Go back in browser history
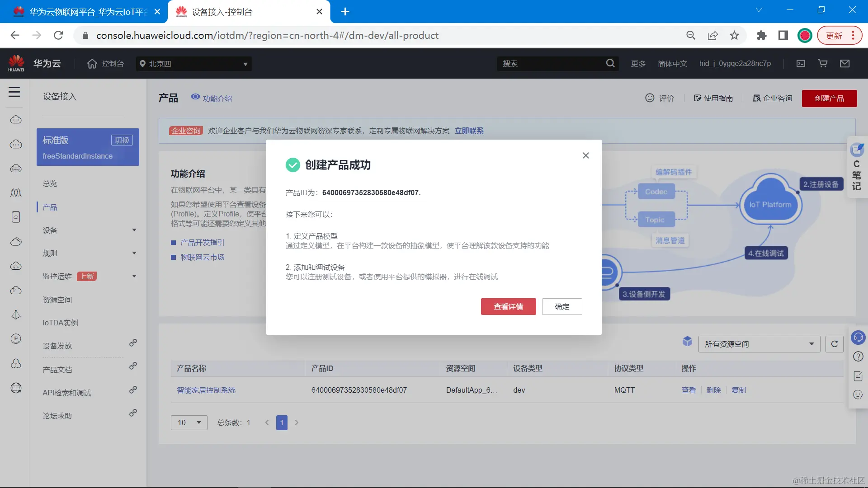The image size is (868, 488). pyautogui.click(x=15, y=35)
